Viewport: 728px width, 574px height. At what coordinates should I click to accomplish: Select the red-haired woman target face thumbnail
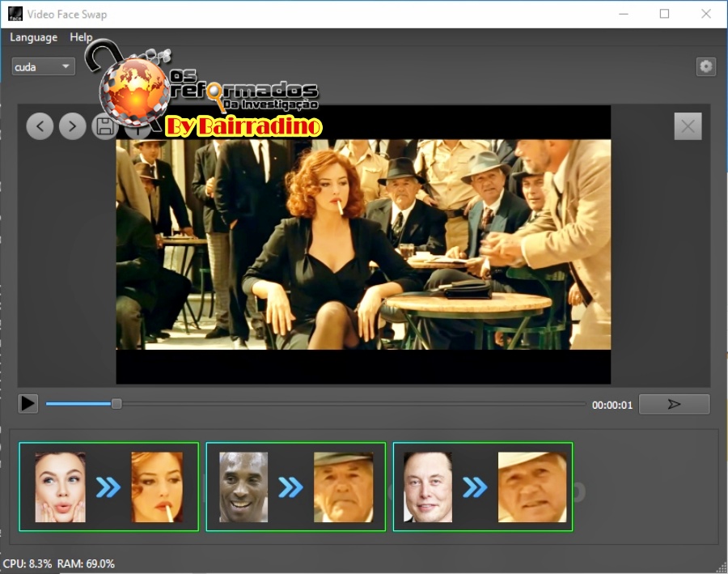[157, 487]
